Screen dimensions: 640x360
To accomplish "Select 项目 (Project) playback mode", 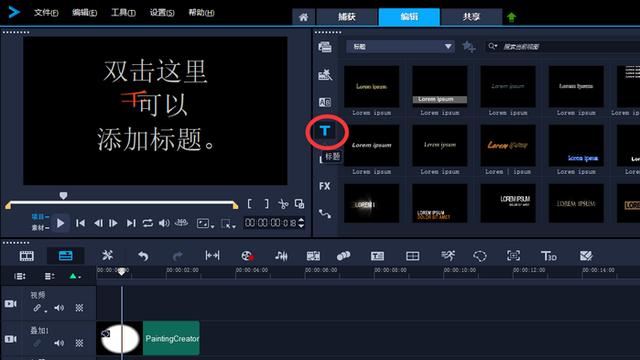I will point(40,217).
